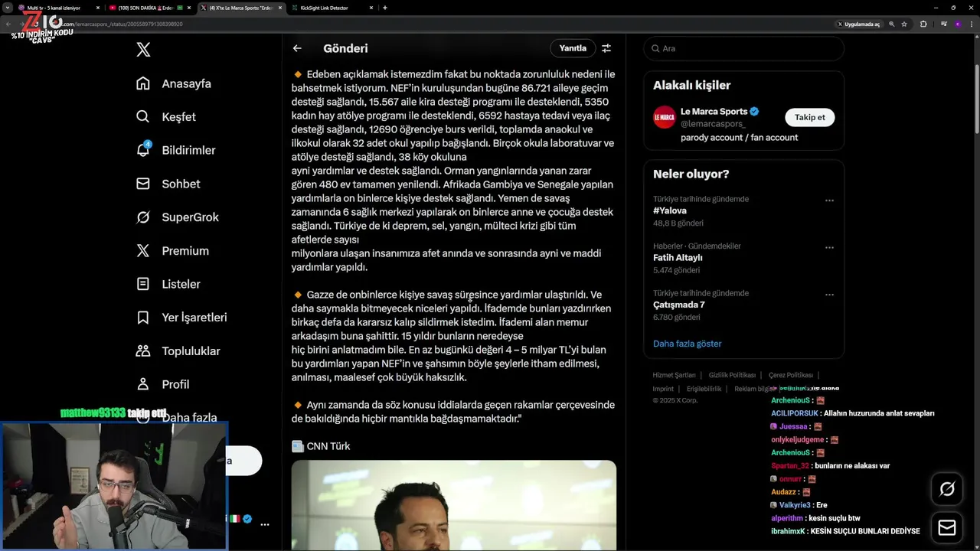980x551 pixels.
Task: Click the Sohbet envelope icon
Action: (143, 184)
